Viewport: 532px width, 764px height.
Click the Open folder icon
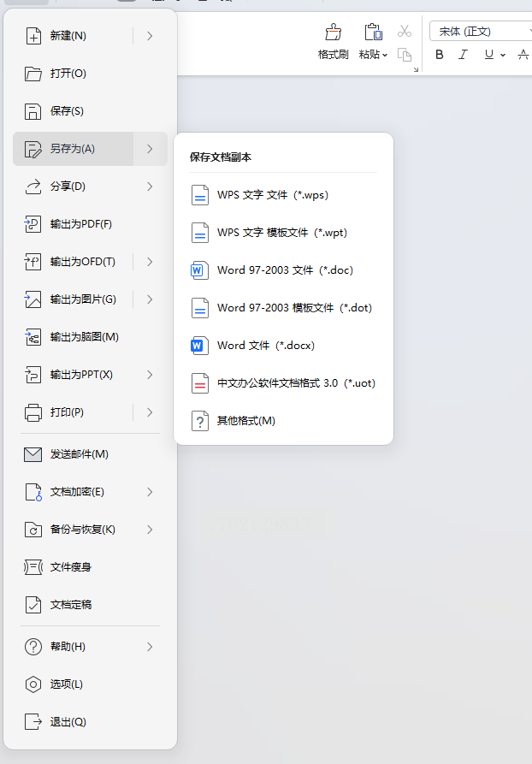point(33,74)
